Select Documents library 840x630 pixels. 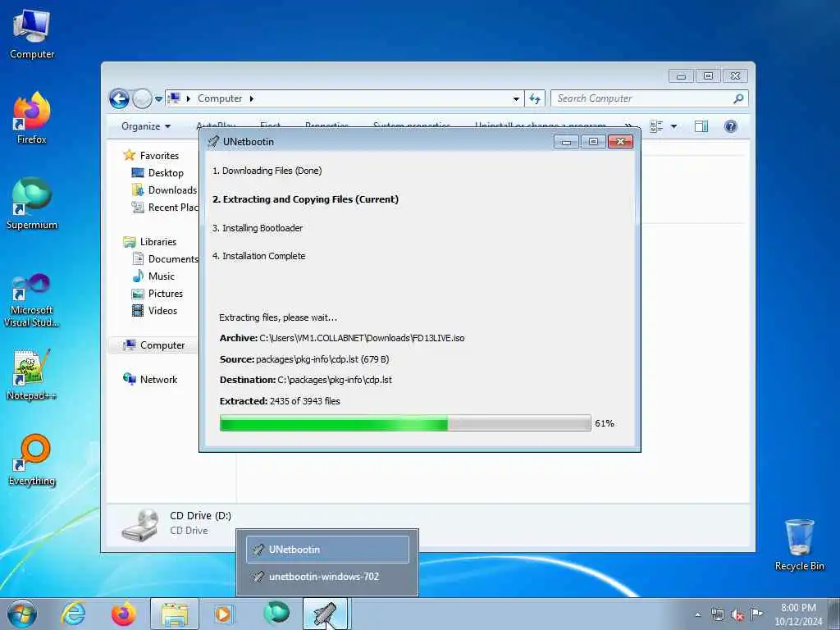(165, 258)
